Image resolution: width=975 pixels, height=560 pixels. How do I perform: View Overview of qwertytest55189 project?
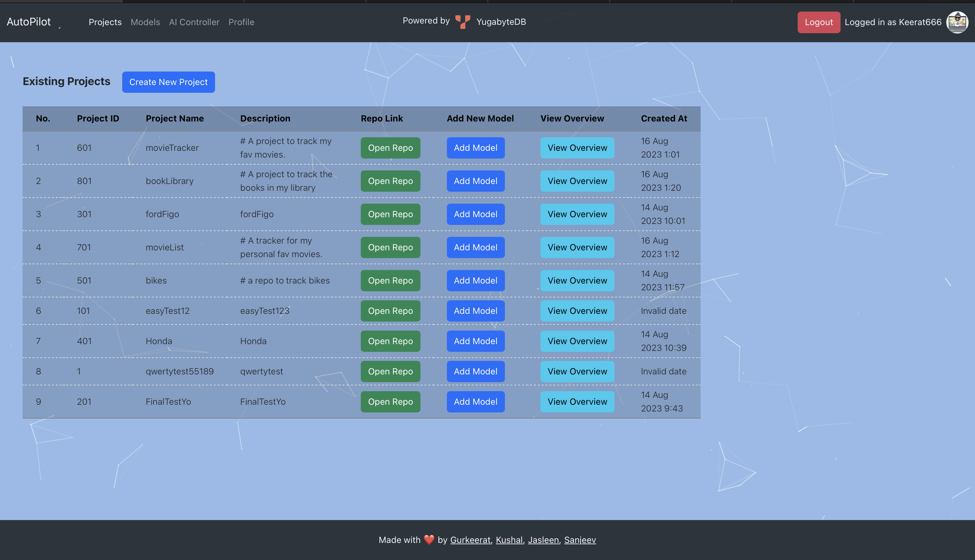(577, 371)
